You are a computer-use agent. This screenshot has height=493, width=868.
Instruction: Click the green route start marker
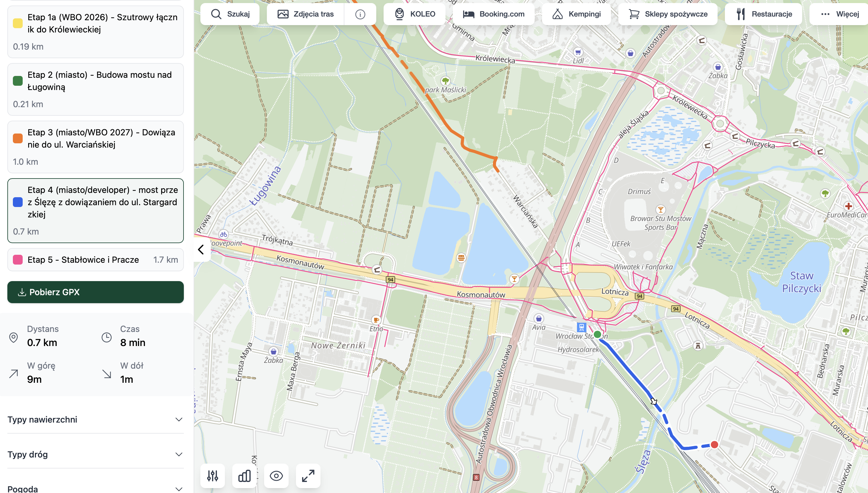coord(597,334)
